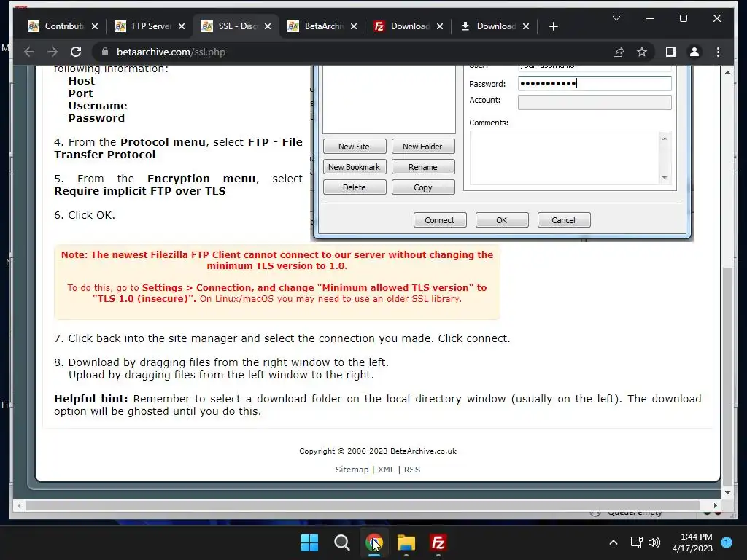This screenshot has width=747, height=560.
Task: Go forward to the next page
Action: pyautogui.click(x=53, y=52)
